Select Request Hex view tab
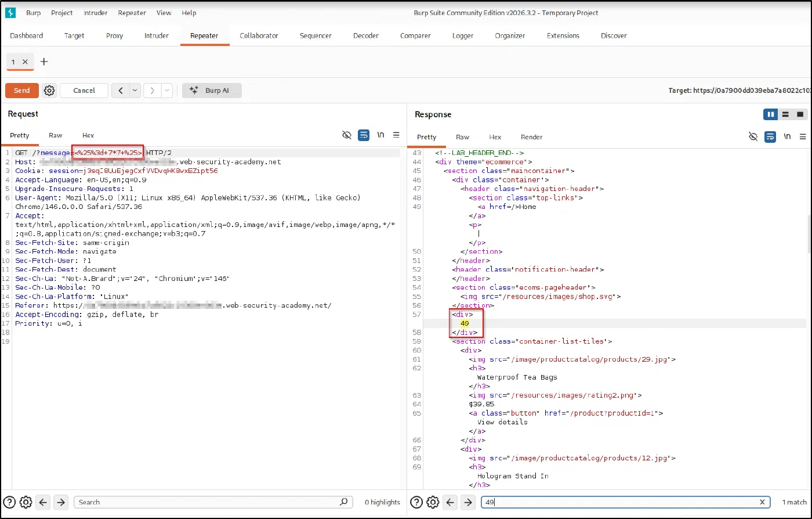Image resolution: width=812 pixels, height=519 pixels. click(x=88, y=135)
